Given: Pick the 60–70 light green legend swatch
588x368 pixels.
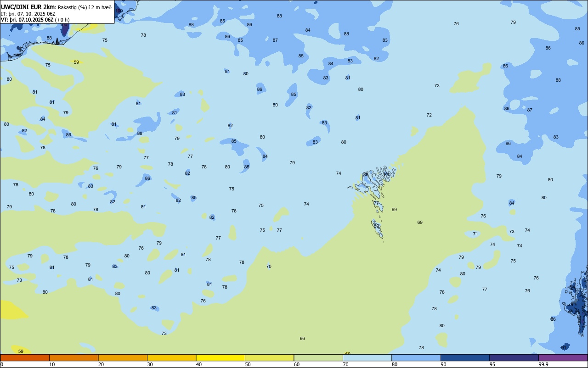Looking at the screenshot, I should [x=318, y=357].
